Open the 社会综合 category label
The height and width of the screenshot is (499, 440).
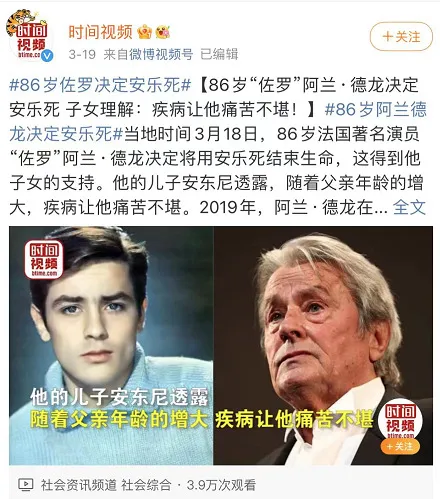click(x=146, y=485)
